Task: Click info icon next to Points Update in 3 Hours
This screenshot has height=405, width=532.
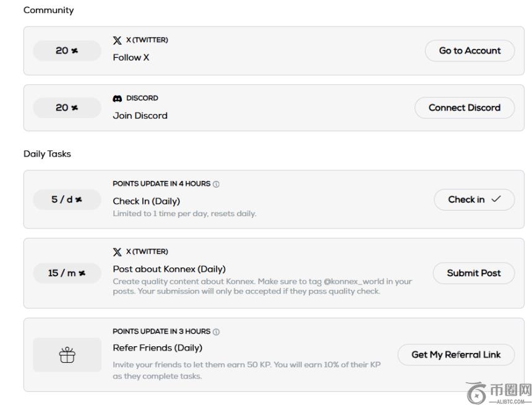Action: point(216,331)
